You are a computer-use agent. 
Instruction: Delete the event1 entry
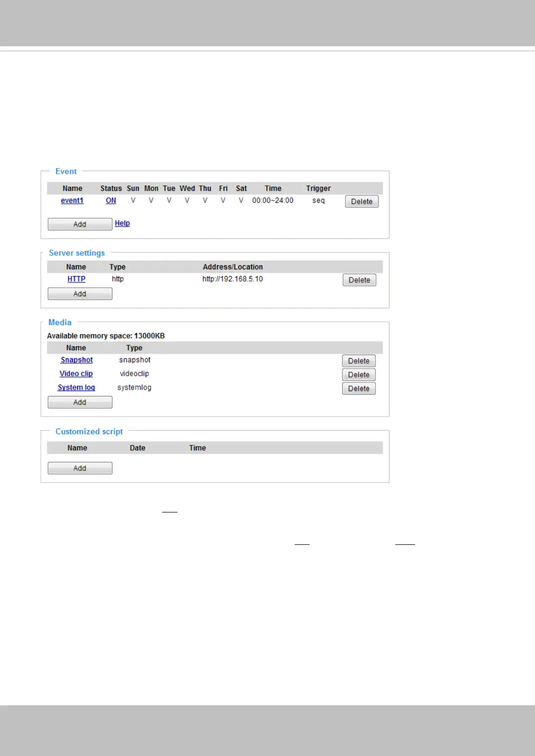(362, 202)
